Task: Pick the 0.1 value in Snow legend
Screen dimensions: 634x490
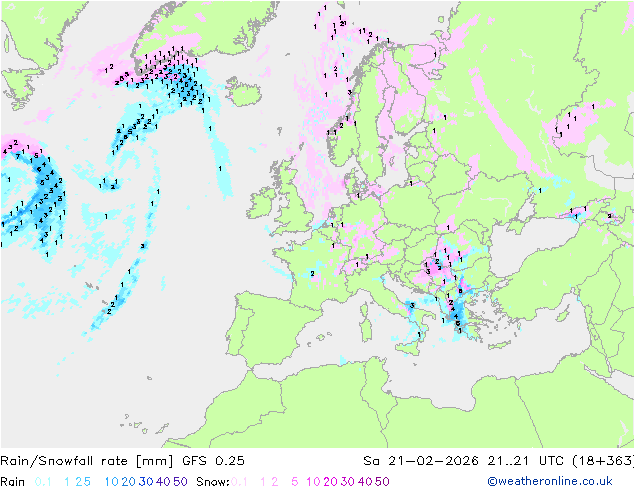Action: [239, 482]
